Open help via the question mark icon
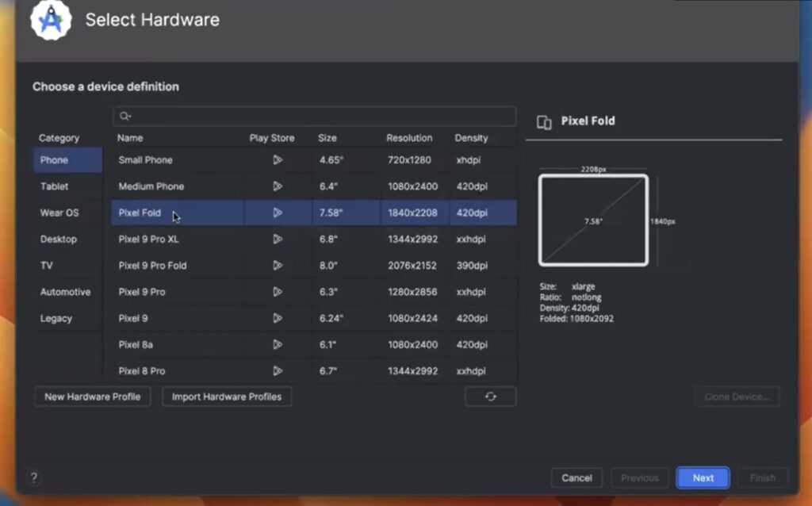The image size is (812, 506). click(33, 478)
